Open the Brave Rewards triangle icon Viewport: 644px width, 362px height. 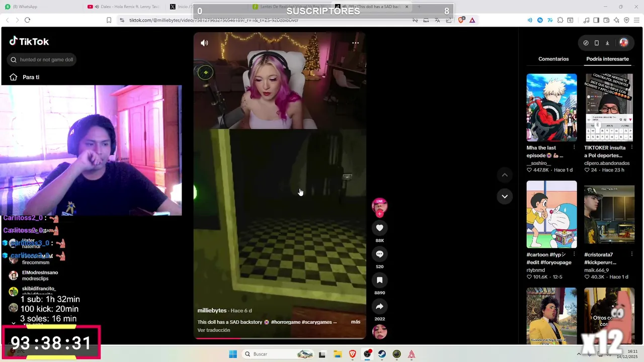(472, 20)
